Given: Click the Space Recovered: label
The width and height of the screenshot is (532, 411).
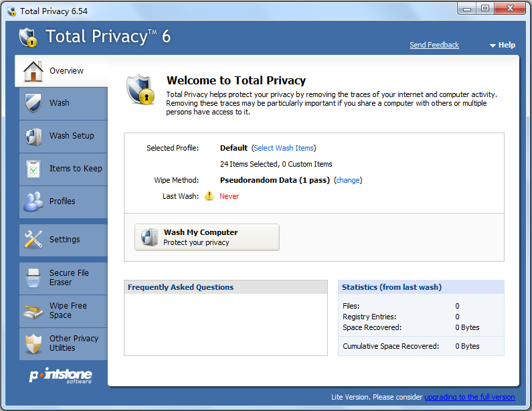Looking at the screenshot, I should click(372, 327).
